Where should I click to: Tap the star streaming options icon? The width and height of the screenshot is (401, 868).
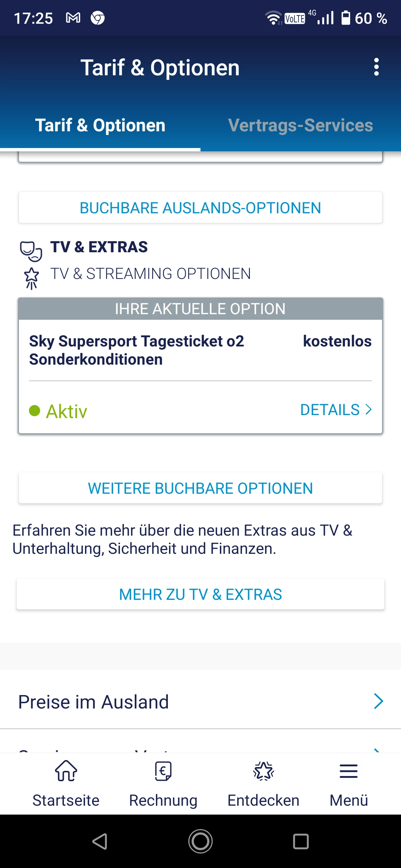click(x=32, y=278)
